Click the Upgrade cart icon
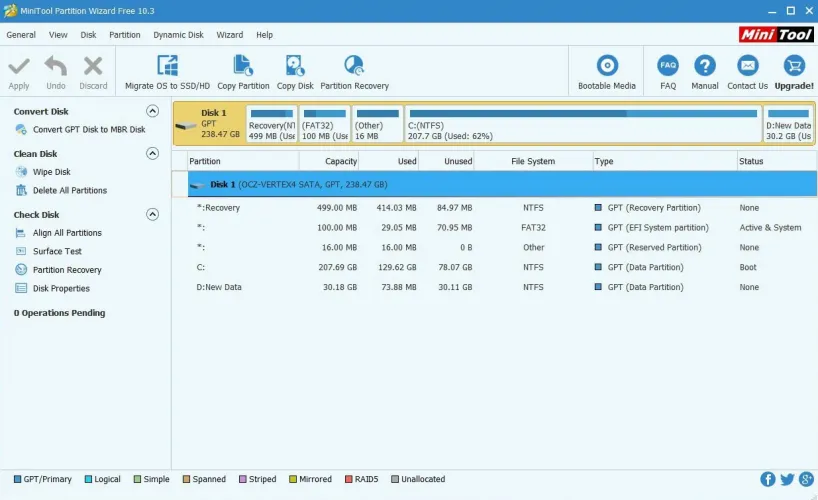Image resolution: width=818 pixels, height=500 pixels. [x=794, y=67]
